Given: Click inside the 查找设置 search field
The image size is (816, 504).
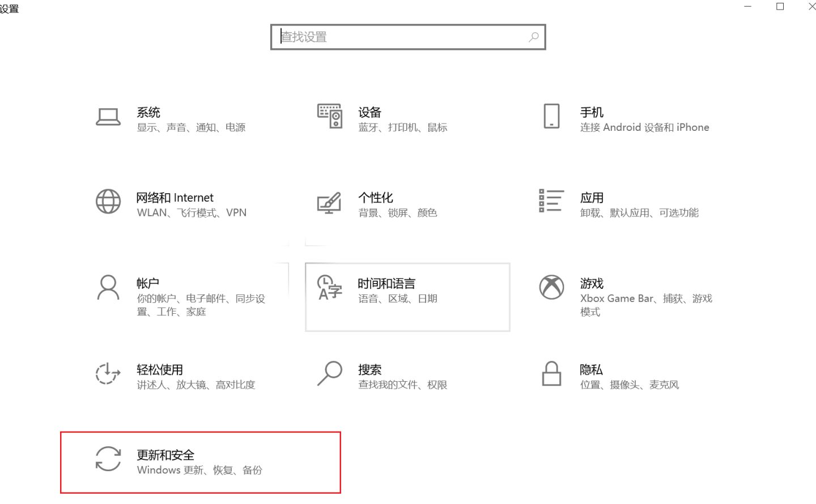Looking at the screenshot, I should tap(397, 37).
